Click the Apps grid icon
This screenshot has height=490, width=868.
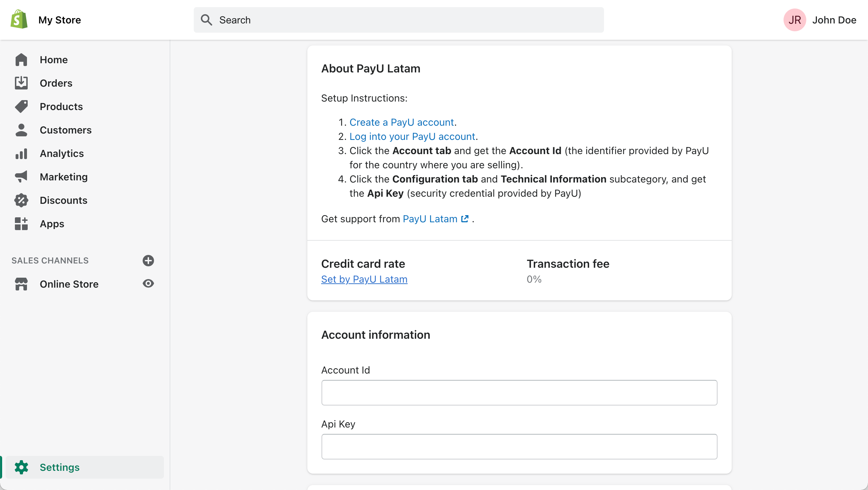coord(21,224)
